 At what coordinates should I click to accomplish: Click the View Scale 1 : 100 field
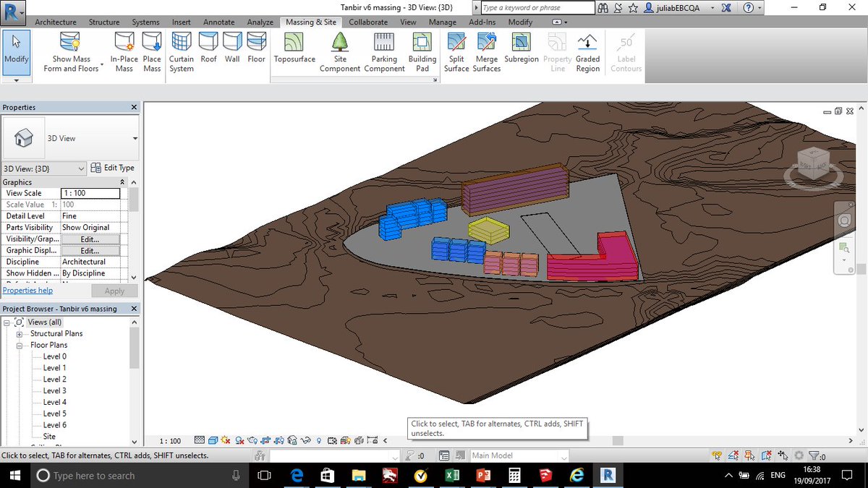click(x=90, y=193)
